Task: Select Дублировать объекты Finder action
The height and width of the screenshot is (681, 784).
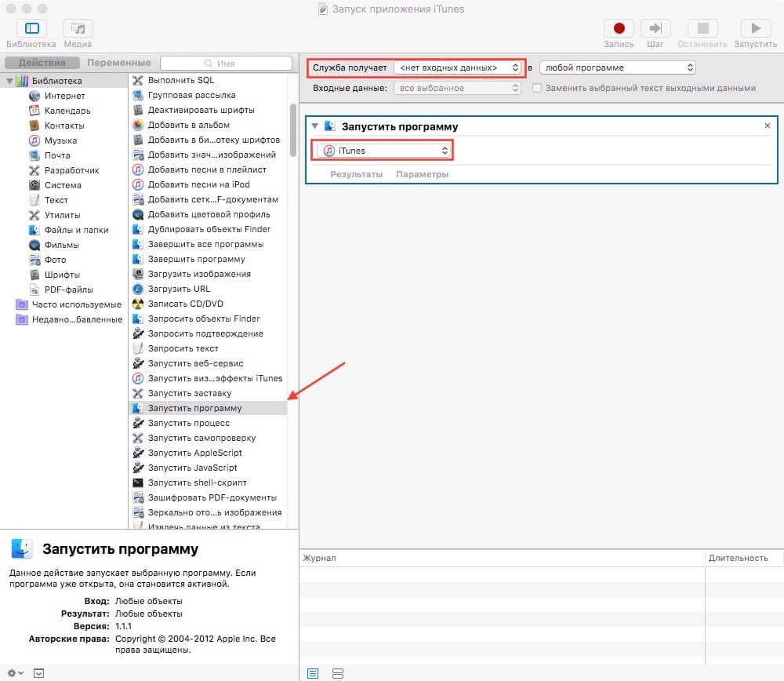Action: [208, 229]
